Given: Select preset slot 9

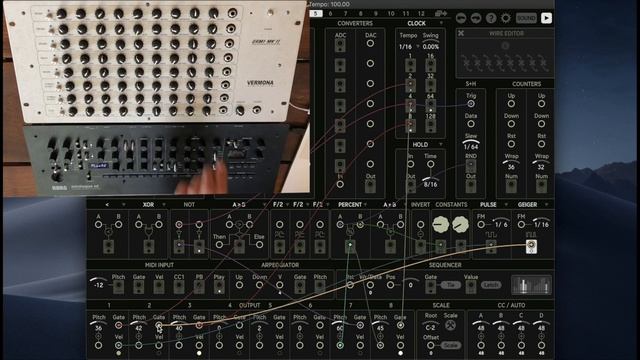Looking at the screenshot, I should point(376,13).
